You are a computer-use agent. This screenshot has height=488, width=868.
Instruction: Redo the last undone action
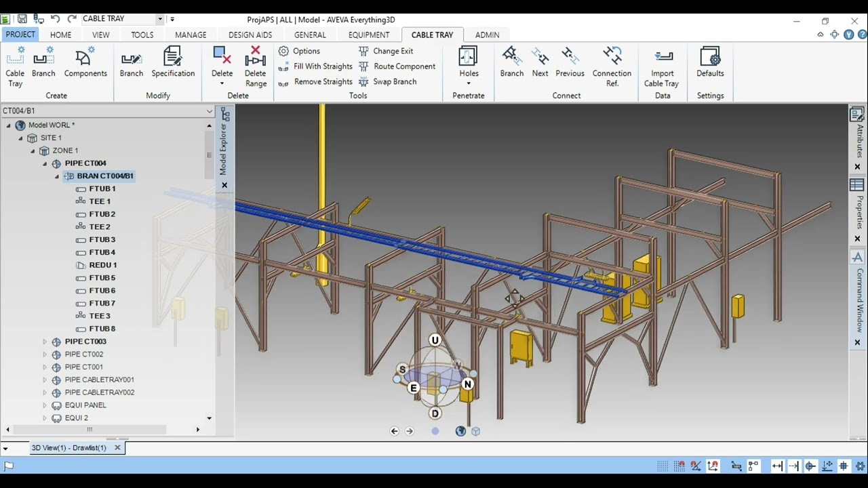pos(71,19)
